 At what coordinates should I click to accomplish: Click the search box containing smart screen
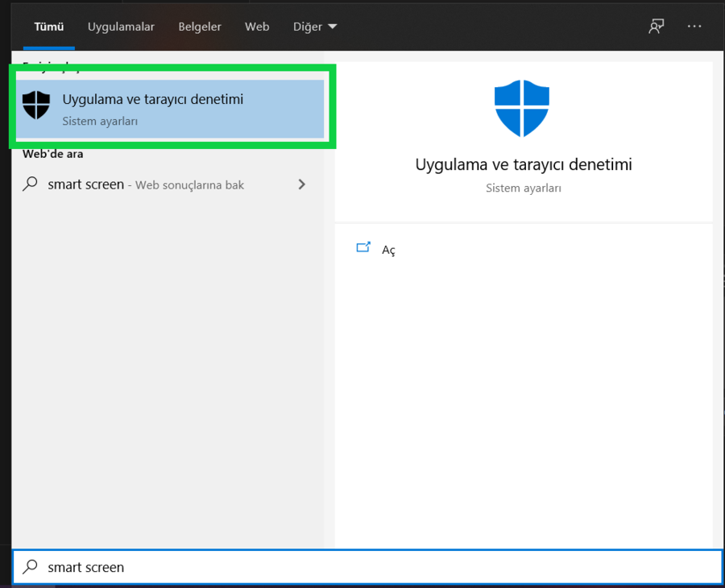[367, 567]
